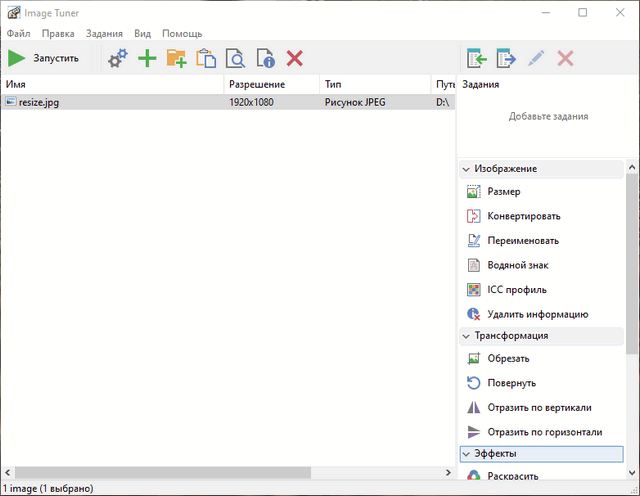The width and height of the screenshot is (640, 496).
Task: Click the import tasks icon
Action: [x=476, y=59]
